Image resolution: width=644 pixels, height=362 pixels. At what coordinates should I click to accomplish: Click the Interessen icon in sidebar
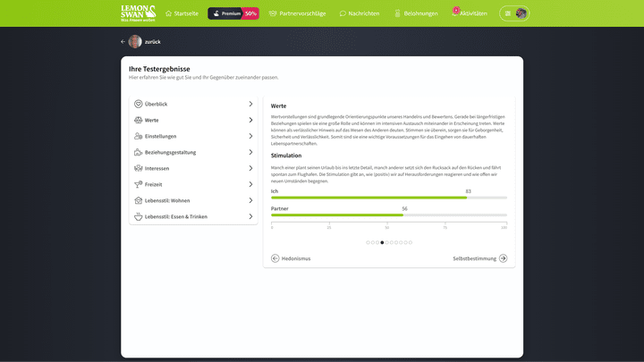(138, 169)
